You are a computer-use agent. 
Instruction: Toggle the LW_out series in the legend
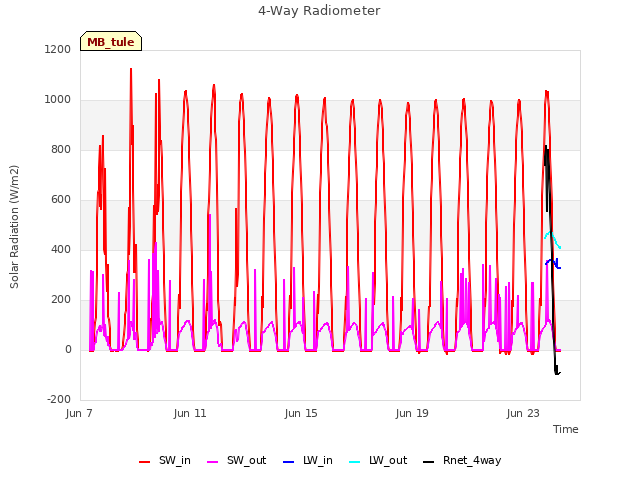click(378, 461)
